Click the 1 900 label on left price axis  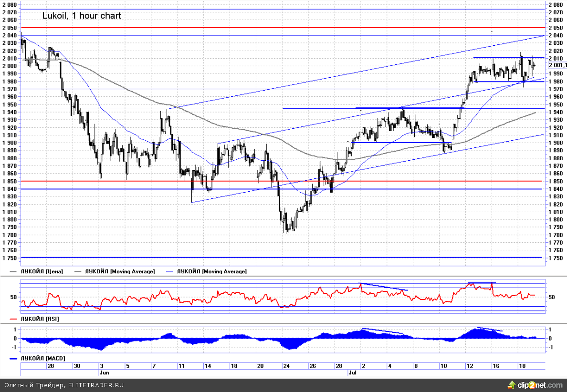[9, 143]
